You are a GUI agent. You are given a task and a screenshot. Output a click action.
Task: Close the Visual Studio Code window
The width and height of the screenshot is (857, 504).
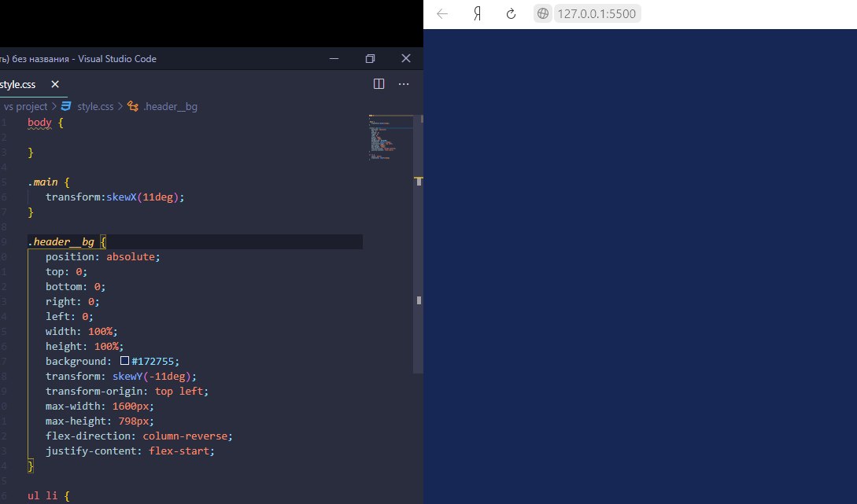tap(405, 58)
